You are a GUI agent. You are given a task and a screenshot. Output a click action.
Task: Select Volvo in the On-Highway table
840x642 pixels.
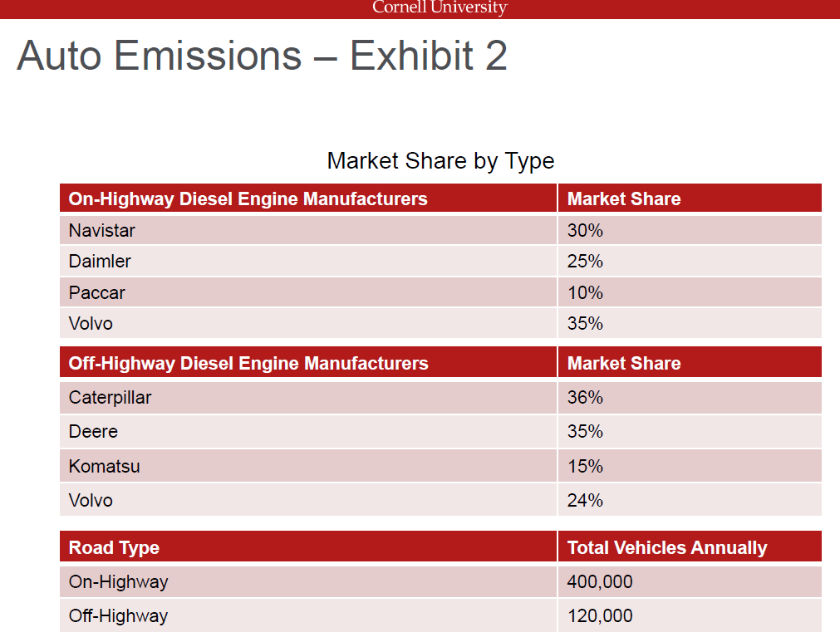pyautogui.click(x=91, y=323)
